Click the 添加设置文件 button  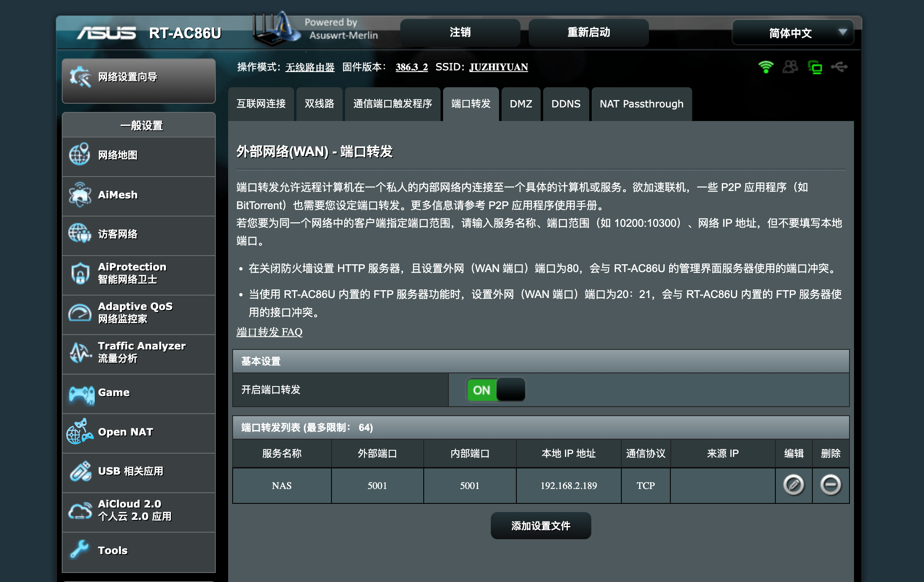pyautogui.click(x=541, y=526)
